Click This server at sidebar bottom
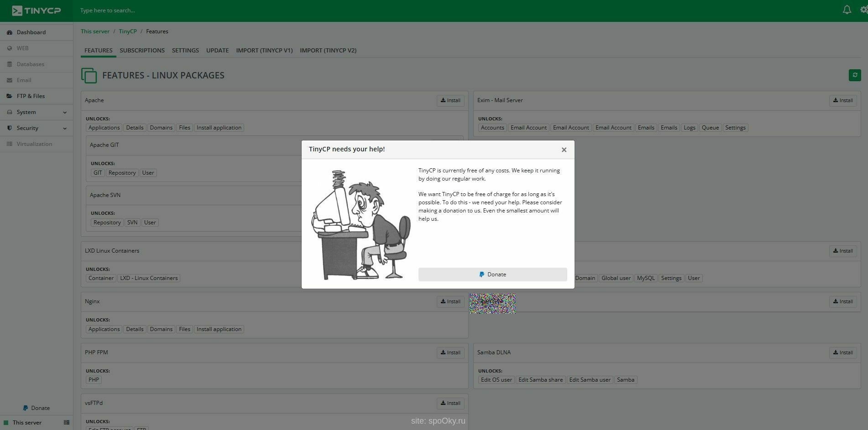 pyautogui.click(x=27, y=423)
